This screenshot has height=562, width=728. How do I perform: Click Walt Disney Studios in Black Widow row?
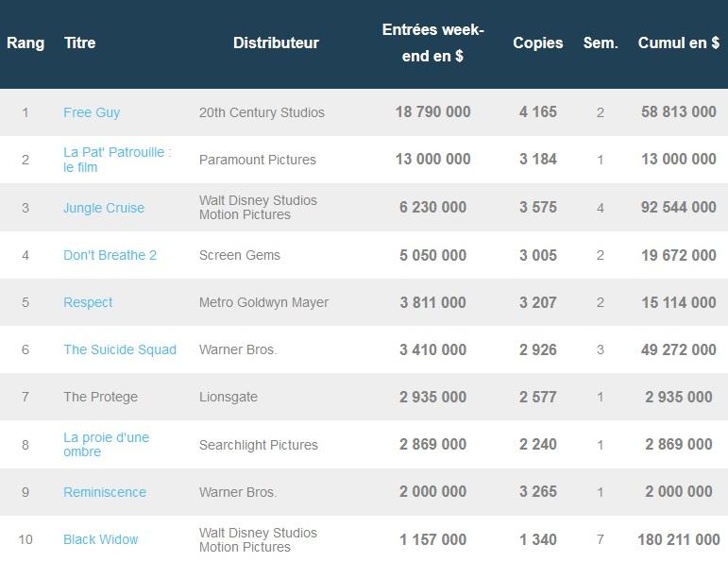point(258,539)
